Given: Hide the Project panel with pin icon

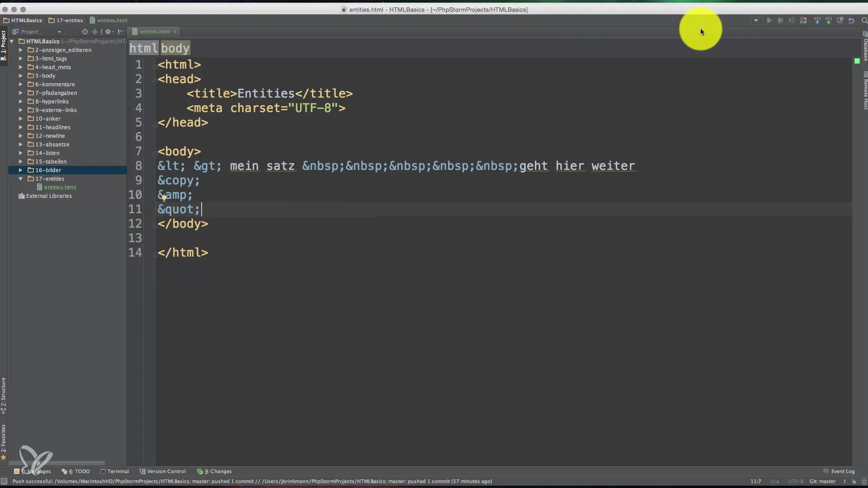Looking at the screenshot, I should click(120, 32).
